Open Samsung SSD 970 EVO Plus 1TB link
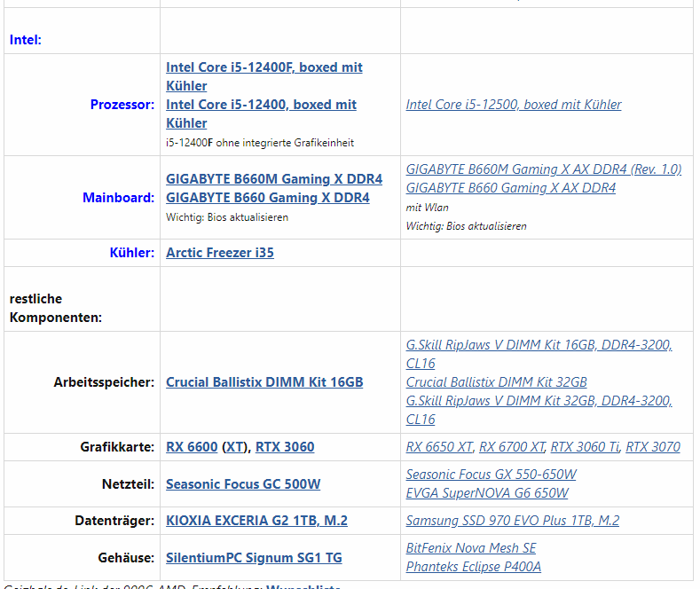Viewport: 700px width, 589px height. (x=513, y=521)
